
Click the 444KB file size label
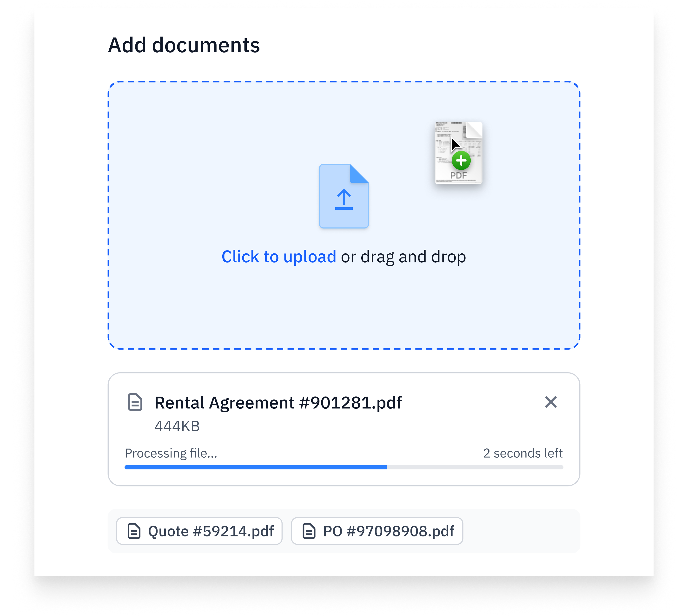pos(177,426)
